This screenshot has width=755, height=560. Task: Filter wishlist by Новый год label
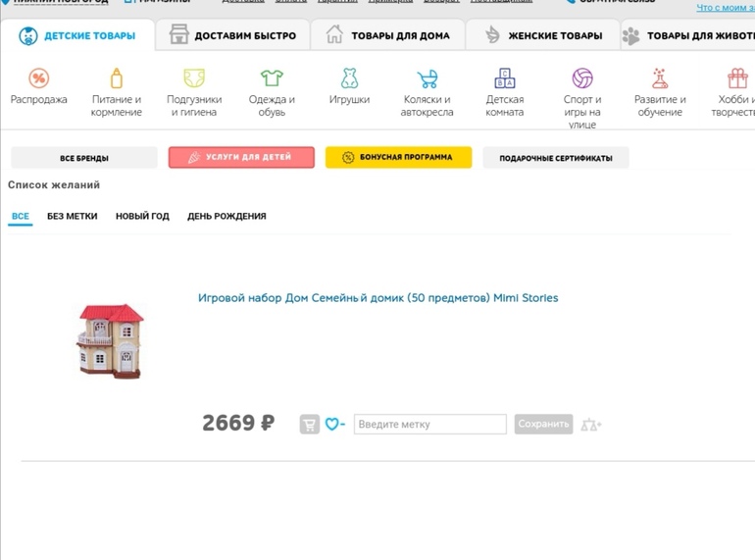[x=142, y=216]
